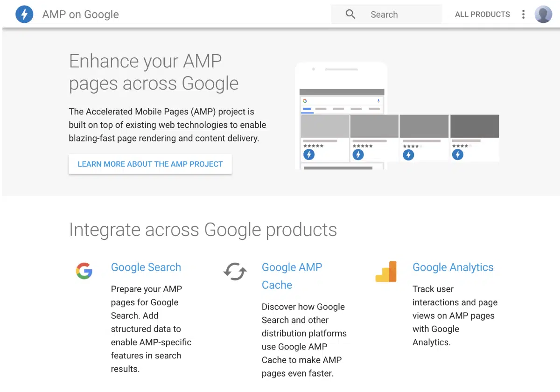Image resolution: width=560 pixels, height=392 pixels.
Task: Click the Google AMP Cache refresh arrows icon
Action: click(x=235, y=271)
